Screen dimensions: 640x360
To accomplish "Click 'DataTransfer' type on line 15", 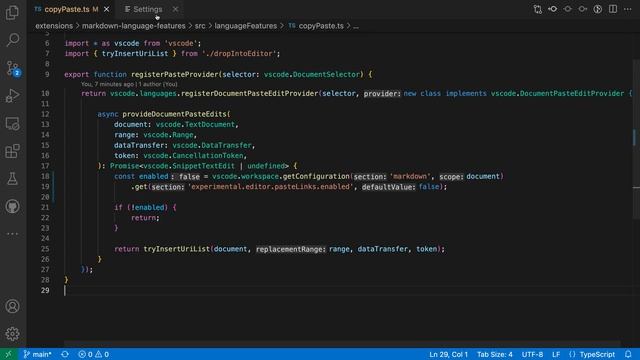I will click(227, 145).
